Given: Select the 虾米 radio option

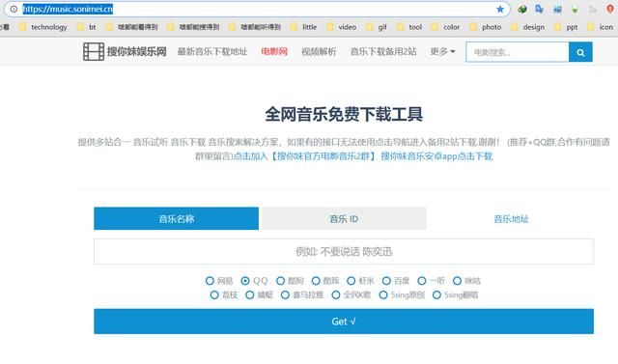Looking at the screenshot, I should pos(351,281).
